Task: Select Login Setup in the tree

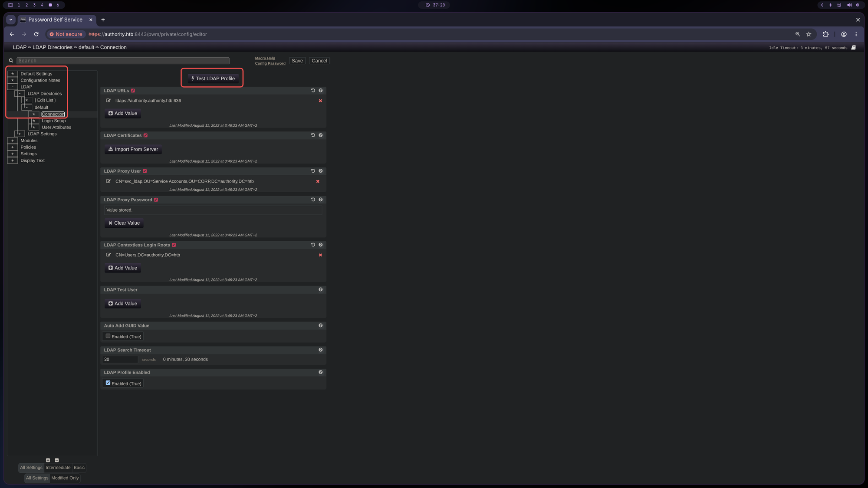Action: click(54, 121)
